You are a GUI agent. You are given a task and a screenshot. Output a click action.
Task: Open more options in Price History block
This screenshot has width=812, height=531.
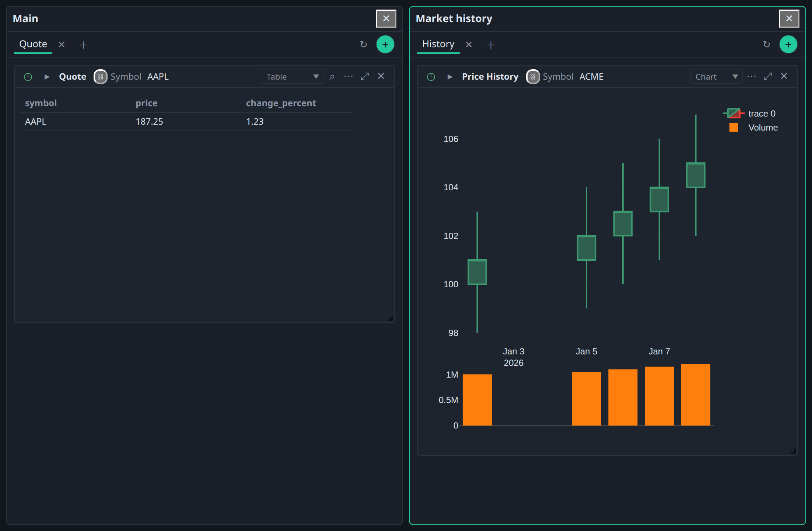751,76
